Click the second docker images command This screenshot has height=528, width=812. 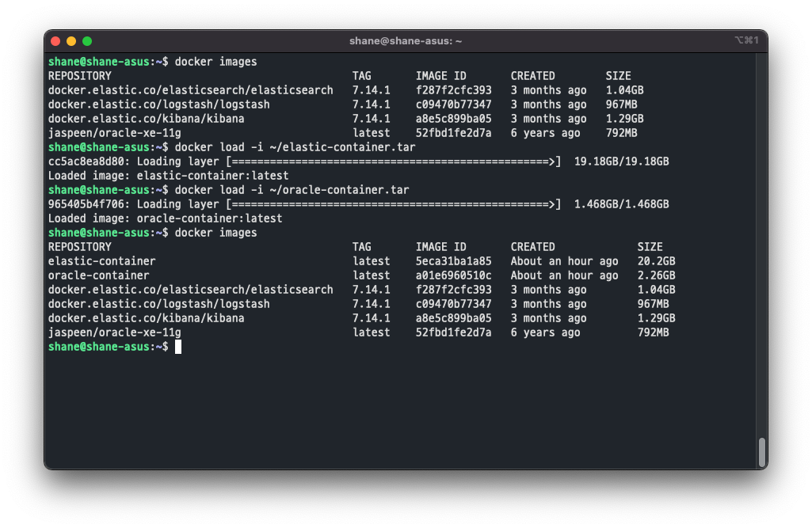pos(216,233)
